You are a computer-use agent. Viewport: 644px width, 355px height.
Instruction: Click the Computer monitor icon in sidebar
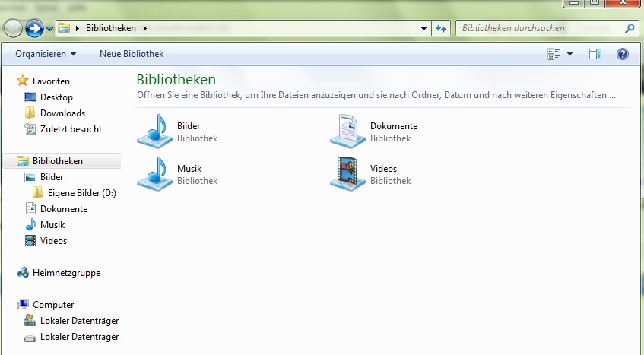[23, 305]
